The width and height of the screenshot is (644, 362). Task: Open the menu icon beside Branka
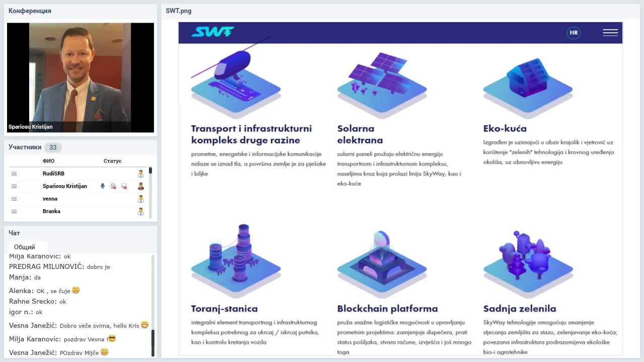14,211
